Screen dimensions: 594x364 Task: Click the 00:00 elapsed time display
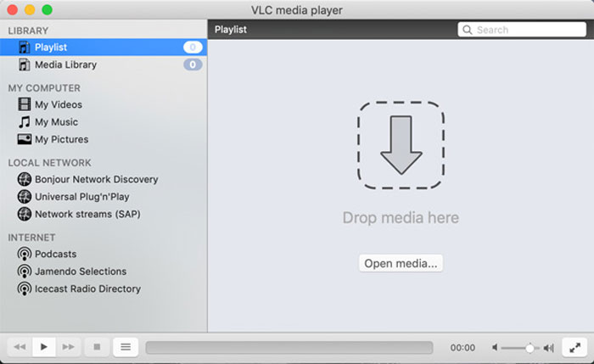click(x=462, y=348)
